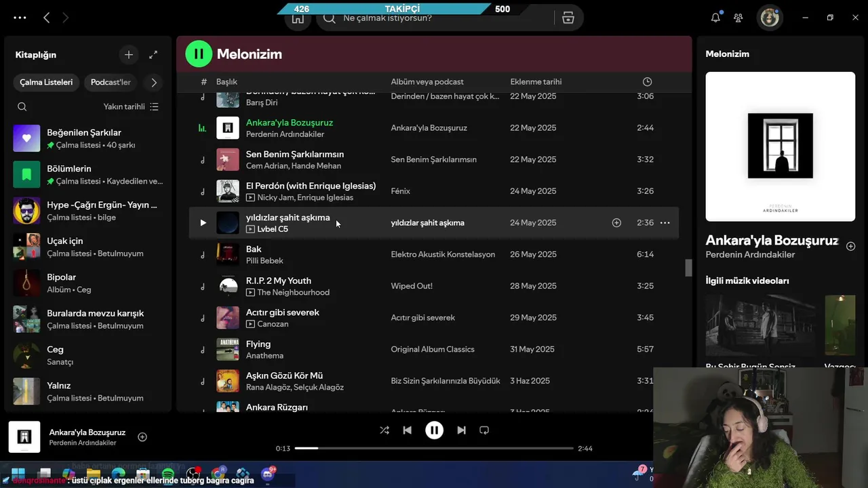
Task: Open the Bipolar album in the library
Action: tap(88, 283)
